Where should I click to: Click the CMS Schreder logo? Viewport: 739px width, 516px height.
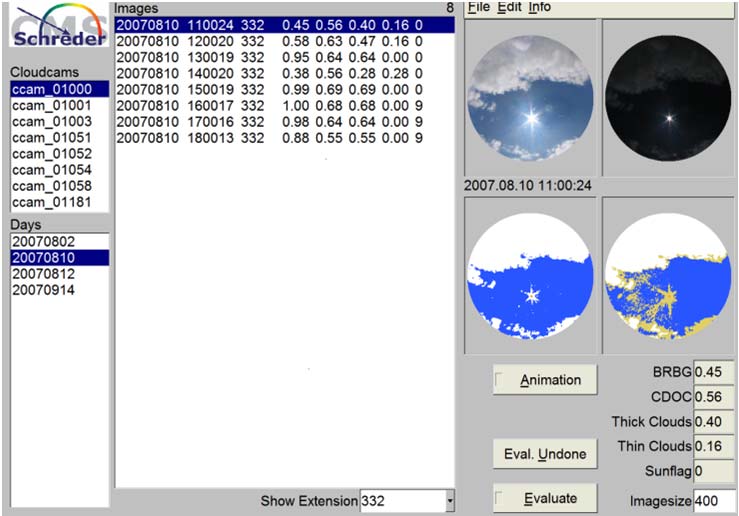click(x=56, y=32)
